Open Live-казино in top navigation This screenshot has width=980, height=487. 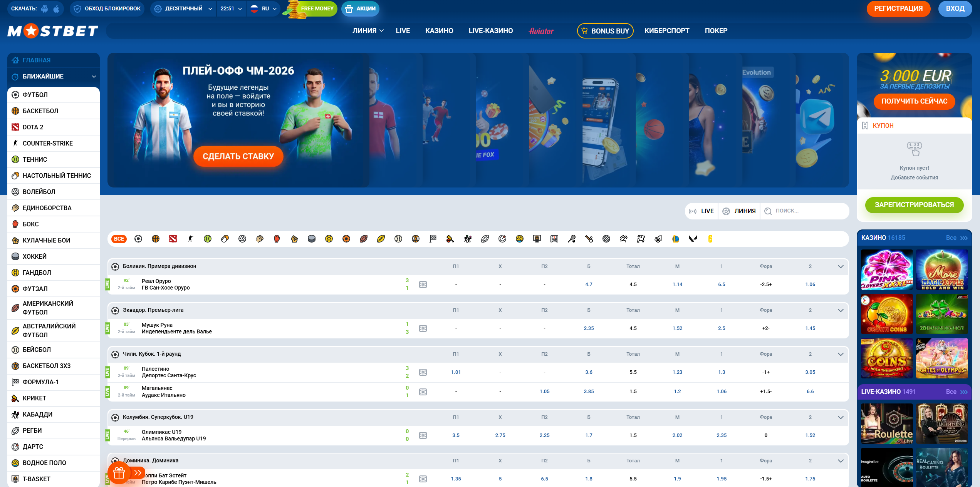490,31
